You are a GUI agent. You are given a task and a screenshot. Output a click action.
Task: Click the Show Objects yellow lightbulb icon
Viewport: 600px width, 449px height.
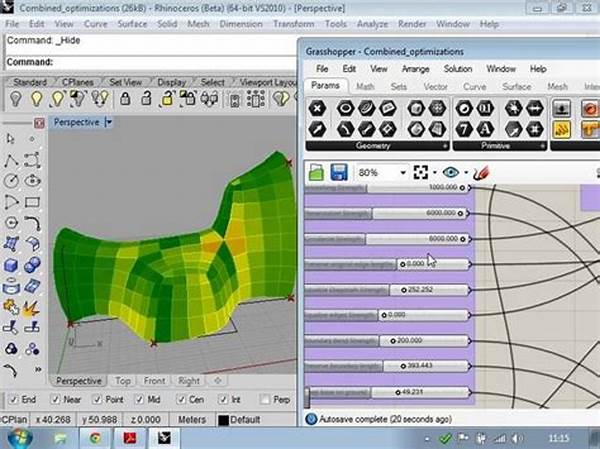click(x=37, y=99)
